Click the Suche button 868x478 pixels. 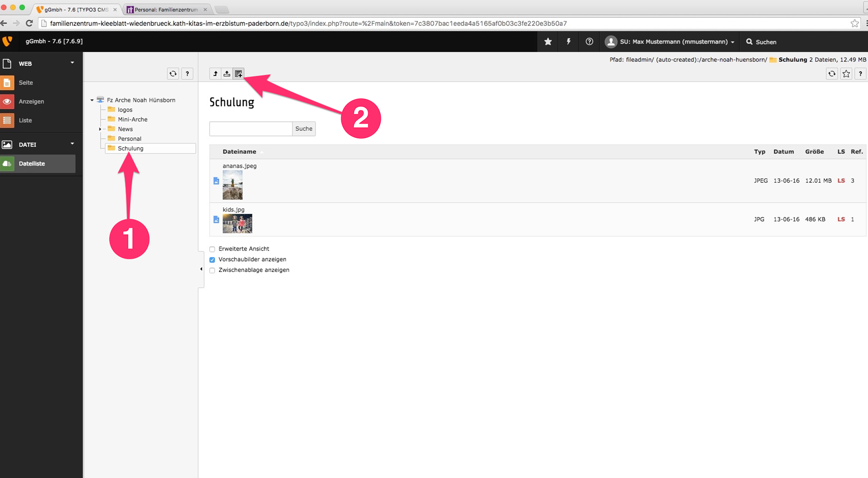304,129
